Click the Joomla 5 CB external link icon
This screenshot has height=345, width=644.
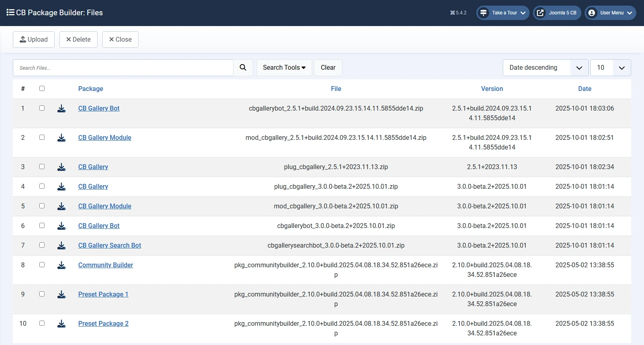click(x=540, y=13)
